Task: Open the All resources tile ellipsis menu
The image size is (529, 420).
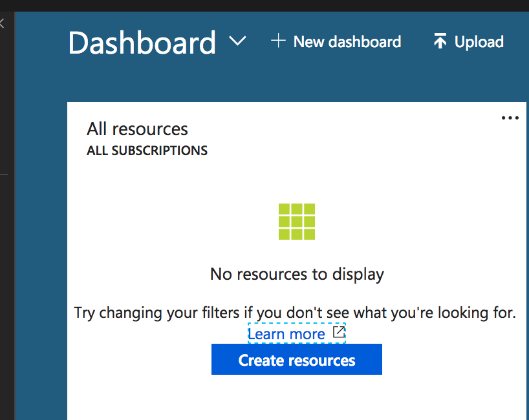Action: coord(510,118)
